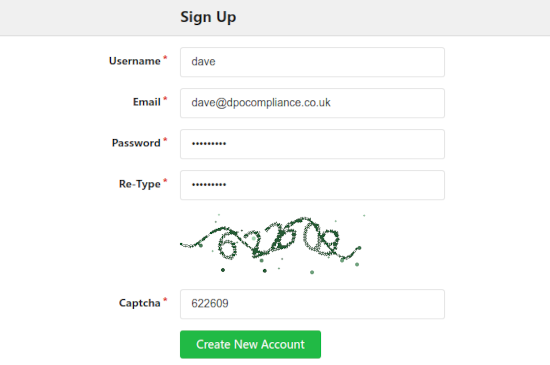
Task: Select the Password input field
Action: 312,144
